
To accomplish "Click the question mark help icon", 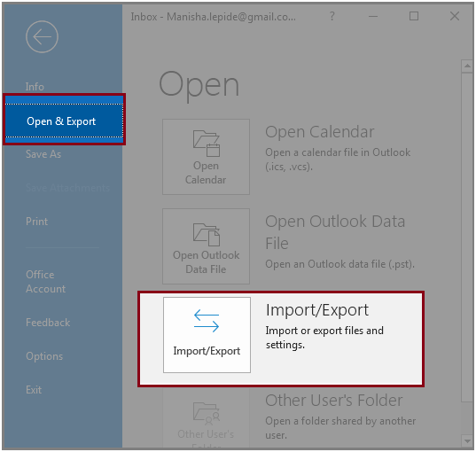I will 332,16.
